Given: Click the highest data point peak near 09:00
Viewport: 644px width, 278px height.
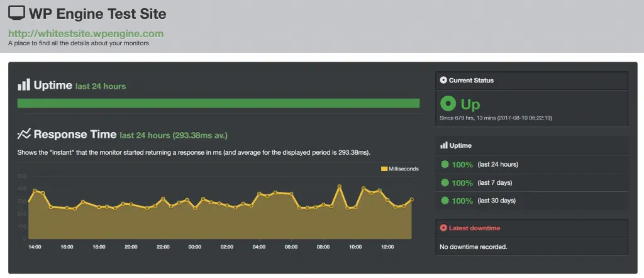Looking at the screenshot, I should coord(340,186).
